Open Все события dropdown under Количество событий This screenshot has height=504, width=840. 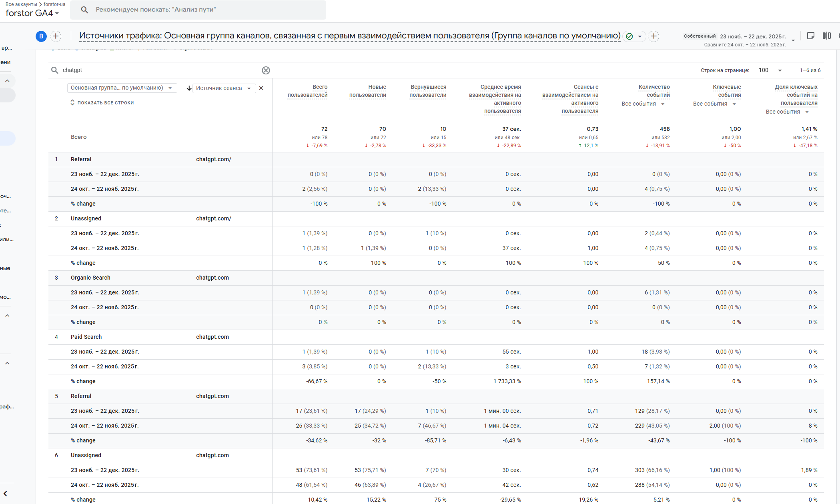tap(643, 104)
